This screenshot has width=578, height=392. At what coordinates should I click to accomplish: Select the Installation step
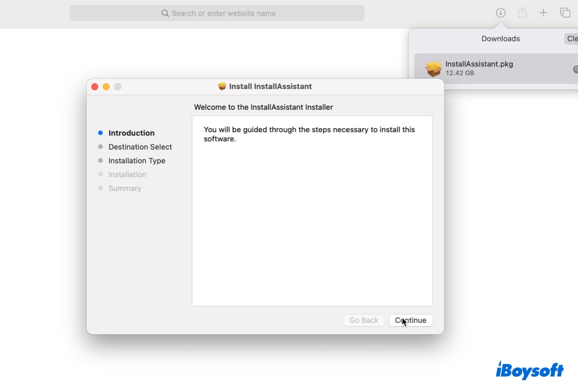[x=127, y=174]
